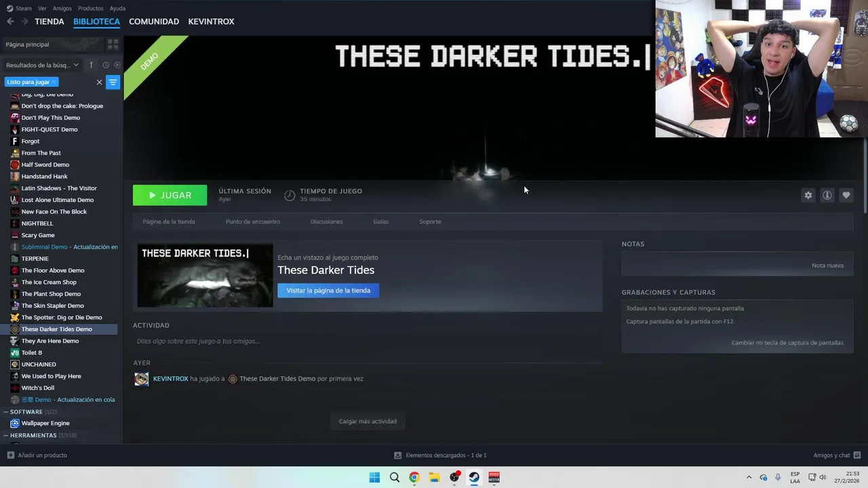
Task: Click the activity comment input field
Action: tap(368, 341)
